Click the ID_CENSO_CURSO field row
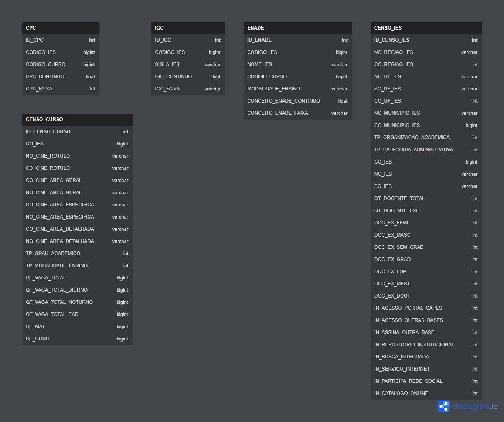Image resolution: width=504 pixels, height=422 pixels. coord(77,132)
